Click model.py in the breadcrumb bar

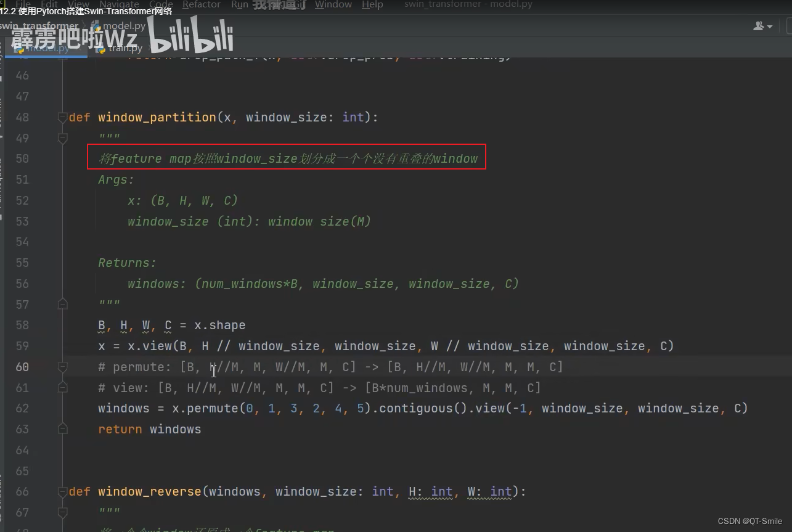[x=118, y=26]
